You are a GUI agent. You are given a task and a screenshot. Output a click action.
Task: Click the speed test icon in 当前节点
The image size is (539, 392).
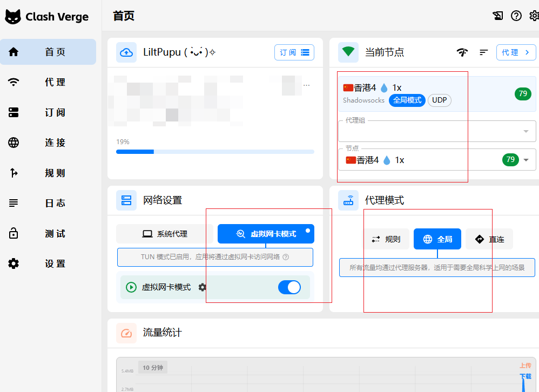click(x=462, y=52)
